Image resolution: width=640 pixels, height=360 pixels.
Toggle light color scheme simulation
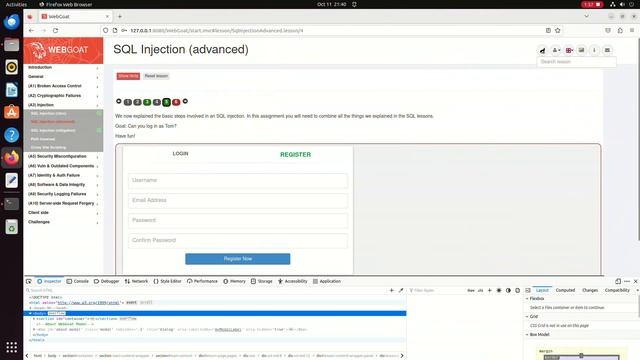coord(499,290)
